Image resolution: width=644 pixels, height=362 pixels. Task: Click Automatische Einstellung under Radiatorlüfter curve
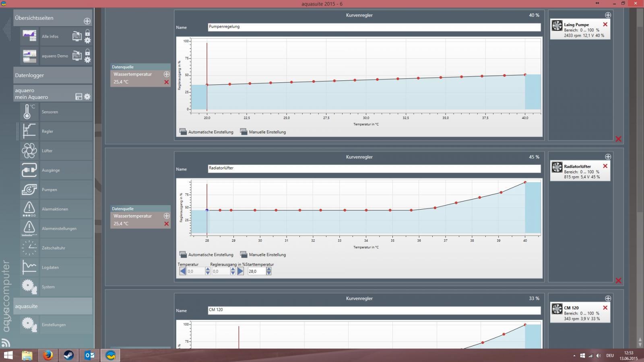[206, 255]
